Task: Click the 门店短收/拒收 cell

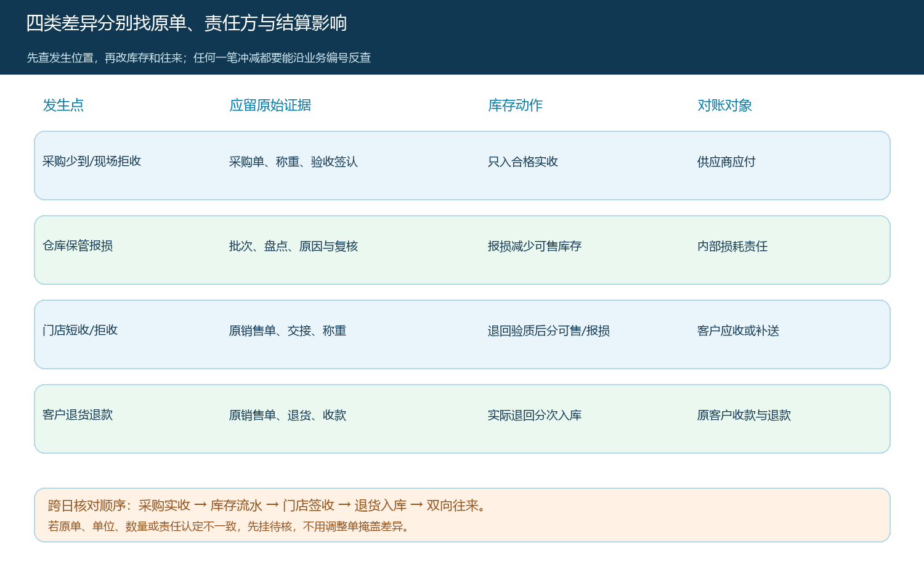Action: [x=80, y=330]
